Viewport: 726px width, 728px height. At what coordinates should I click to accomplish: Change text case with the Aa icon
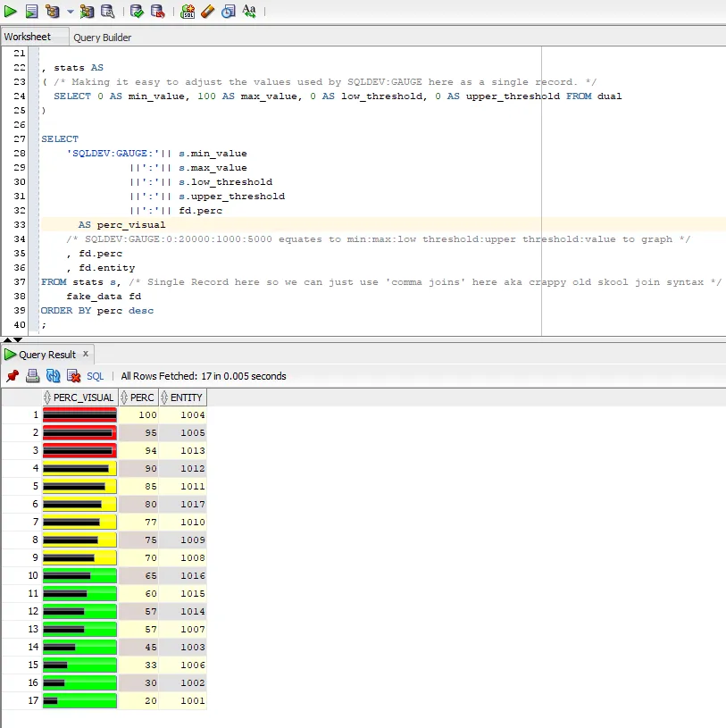249,12
